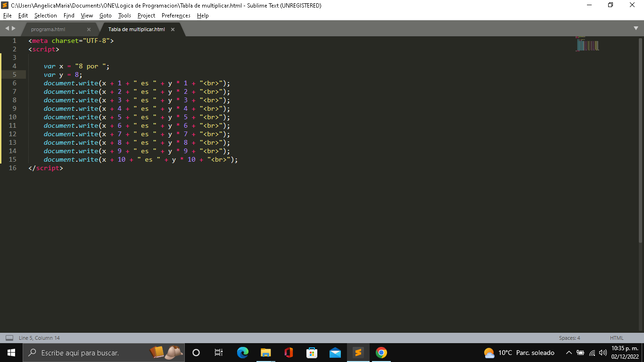
Task: Open the Edit menu
Action: pos(23,16)
